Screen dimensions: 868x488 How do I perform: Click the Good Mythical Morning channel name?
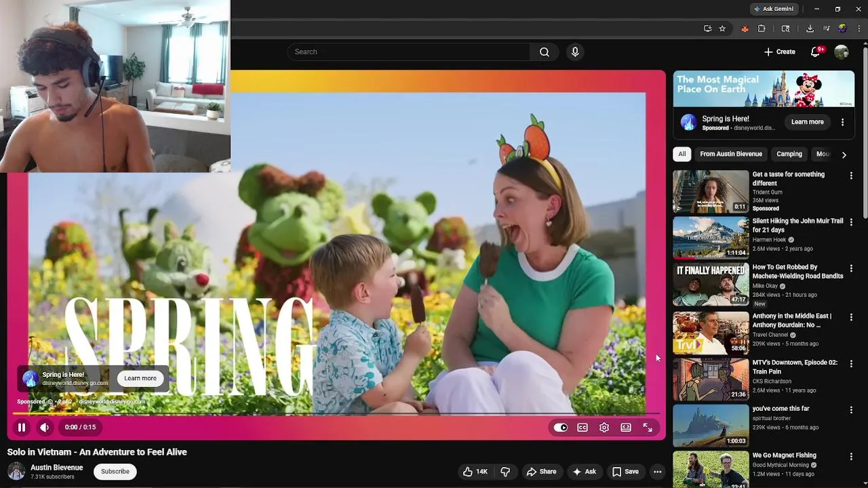(x=781, y=465)
